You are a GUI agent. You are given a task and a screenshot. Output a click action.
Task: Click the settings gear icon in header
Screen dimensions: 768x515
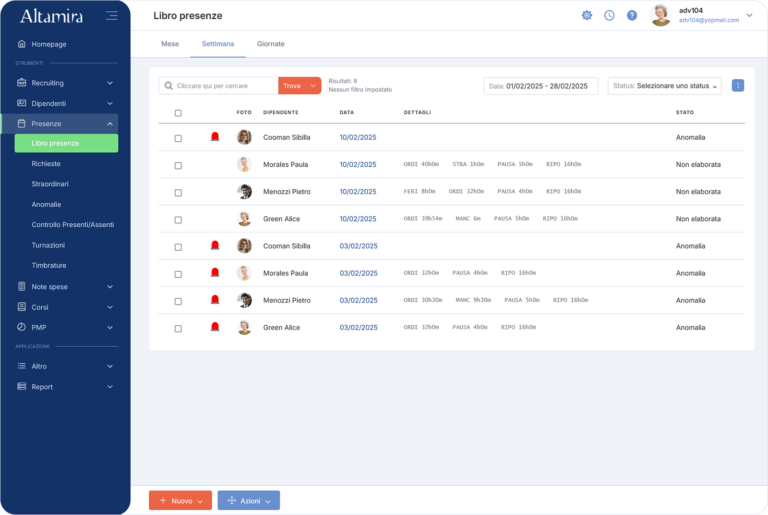pos(586,15)
